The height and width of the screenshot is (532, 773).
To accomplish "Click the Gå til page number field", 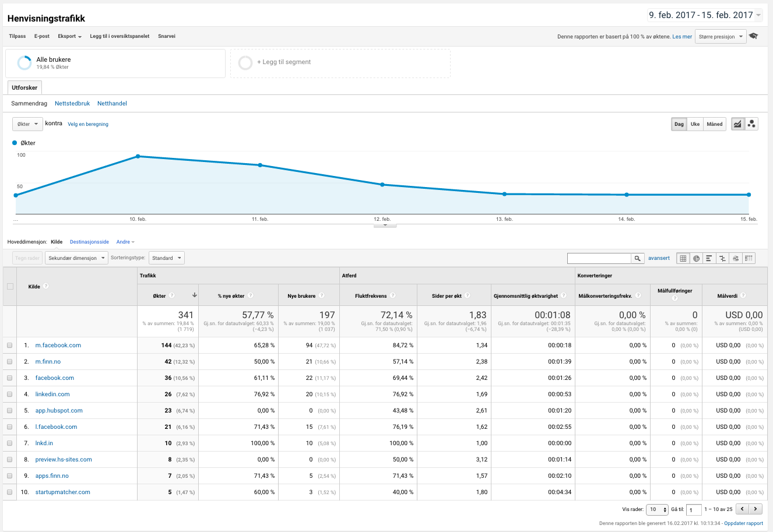I will 694,510.
